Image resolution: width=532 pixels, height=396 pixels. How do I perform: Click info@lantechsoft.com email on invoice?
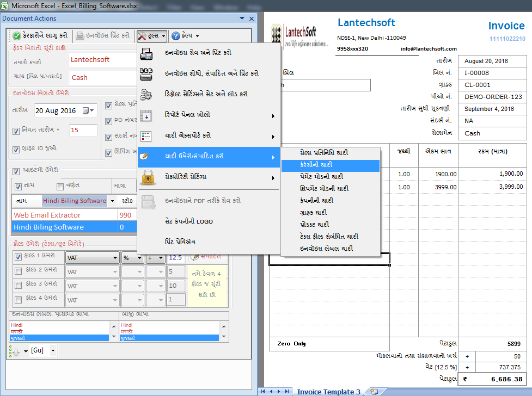coord(429,49)
